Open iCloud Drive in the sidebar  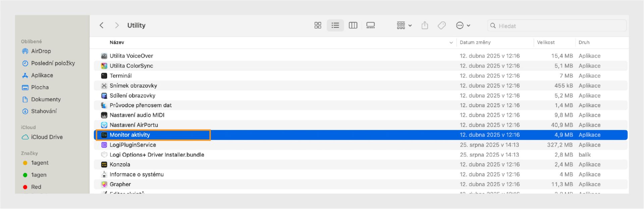(x=47, y=137)
